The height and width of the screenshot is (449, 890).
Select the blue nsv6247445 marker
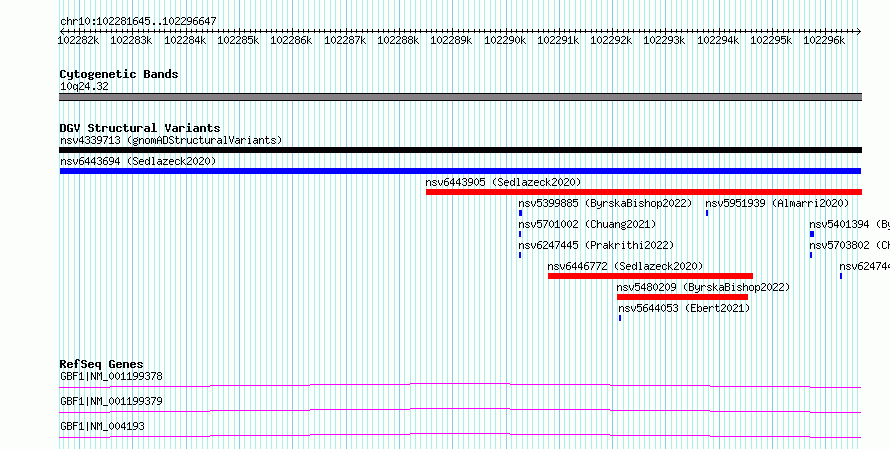click(520, 255)
